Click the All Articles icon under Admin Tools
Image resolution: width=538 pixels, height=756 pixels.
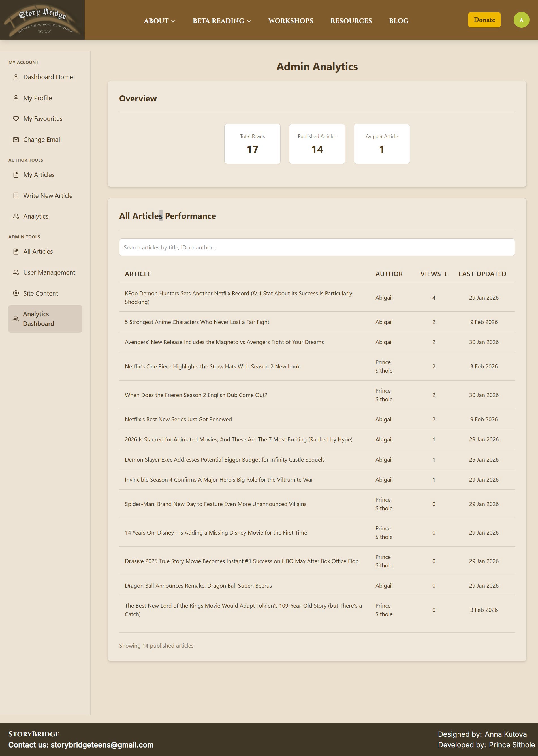pos(16,251)
